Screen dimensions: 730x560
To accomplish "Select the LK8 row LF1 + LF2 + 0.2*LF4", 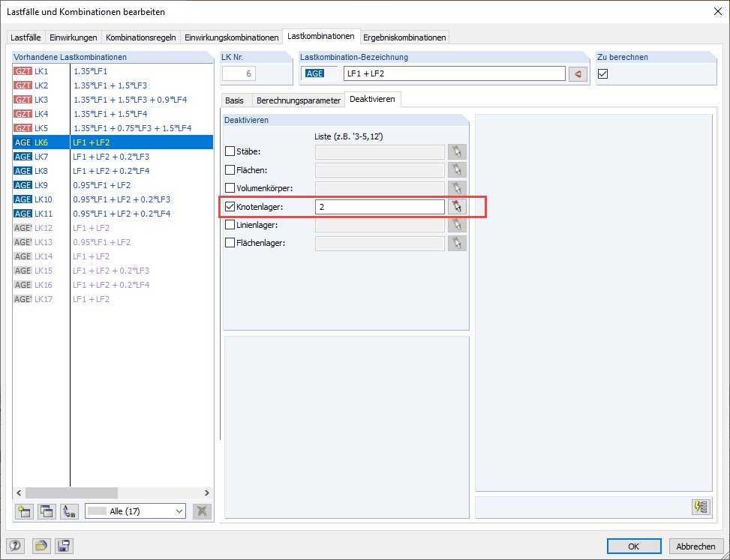I will coord(113,171).
